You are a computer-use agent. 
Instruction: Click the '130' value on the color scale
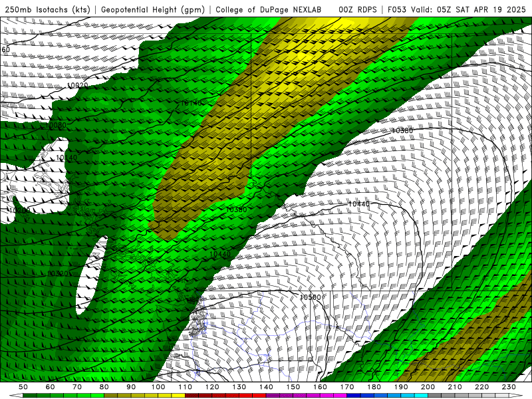pos(239,387)
